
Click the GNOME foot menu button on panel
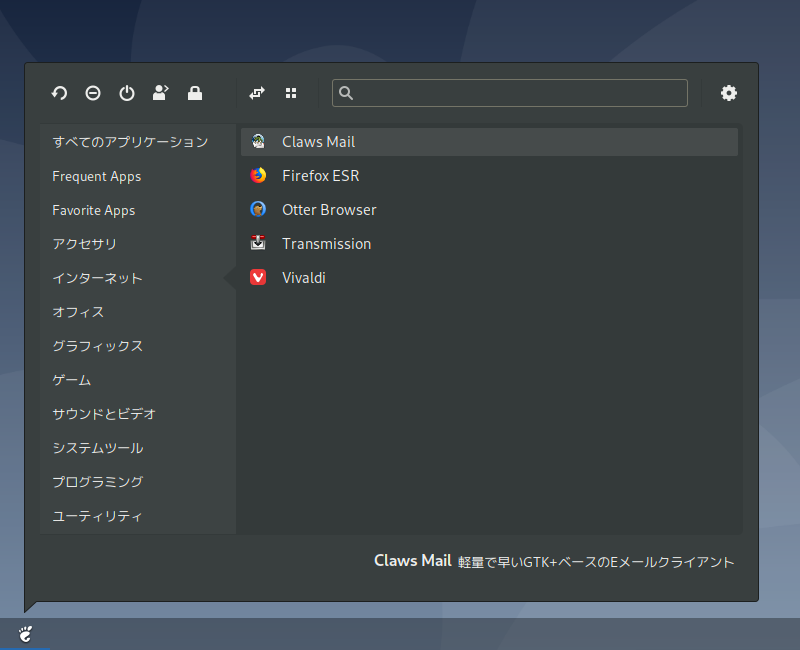[x=25, y=634]
